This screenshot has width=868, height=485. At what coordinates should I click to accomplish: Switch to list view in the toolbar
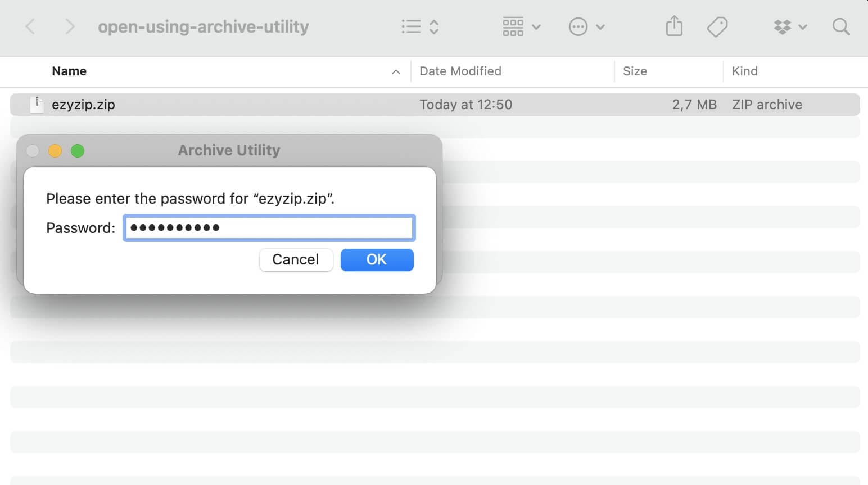tap(411, 26)
